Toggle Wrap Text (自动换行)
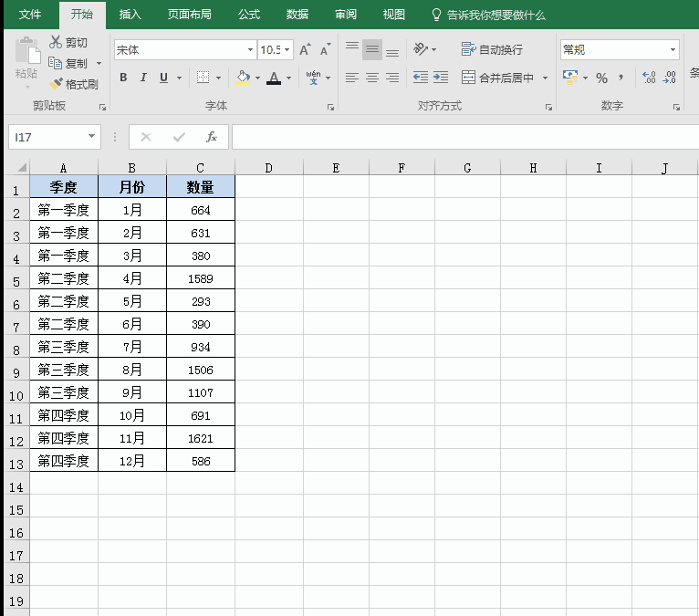The width and height of the screenshot is (699, 616). tap(492, 49)
